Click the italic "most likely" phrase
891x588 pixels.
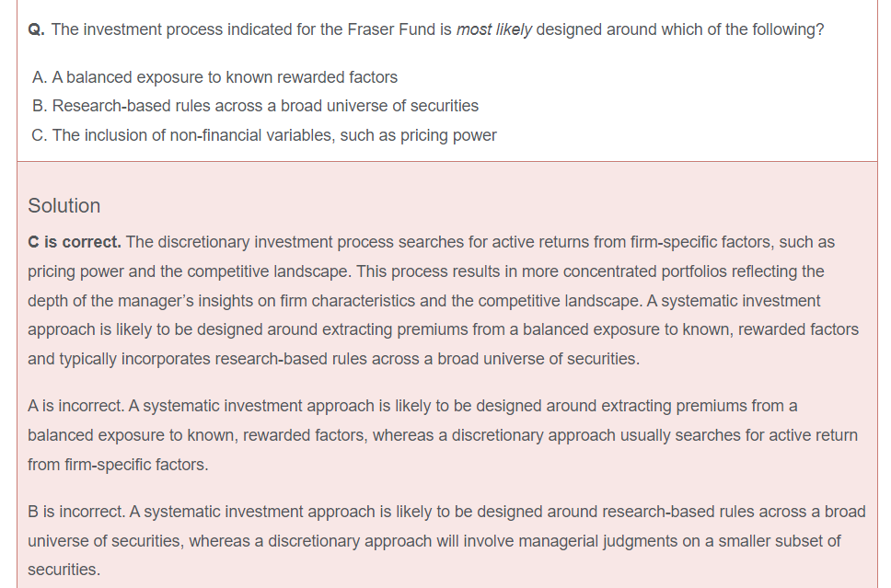click(x=493, y=29)
